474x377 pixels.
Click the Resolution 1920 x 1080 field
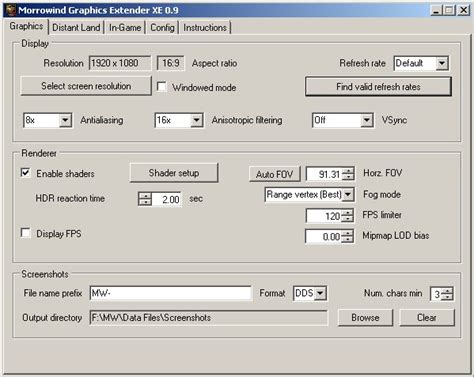tap(120, 63)
